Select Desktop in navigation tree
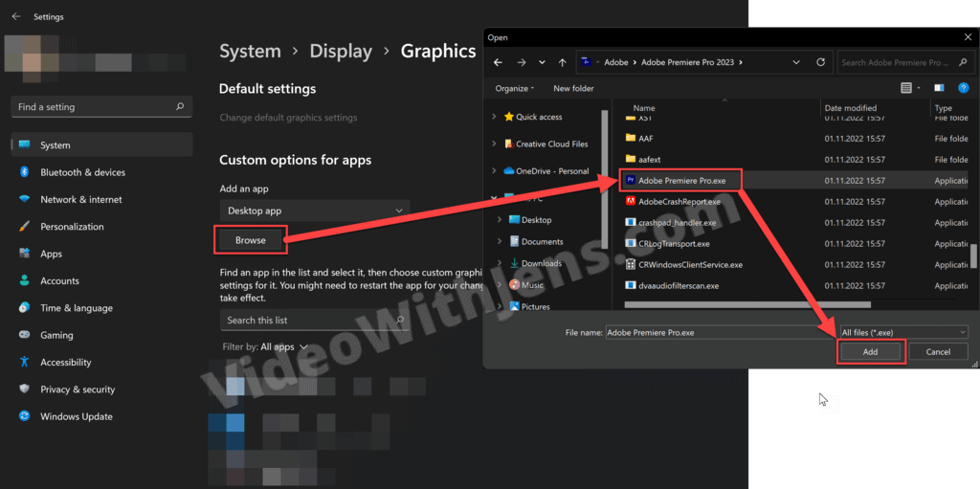 pyautogui.click(x=530, y=220)
